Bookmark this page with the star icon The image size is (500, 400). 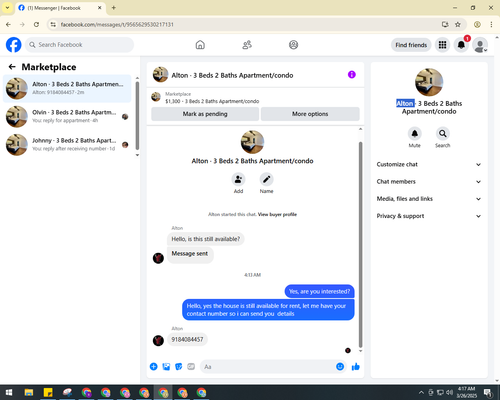(458, 24)
